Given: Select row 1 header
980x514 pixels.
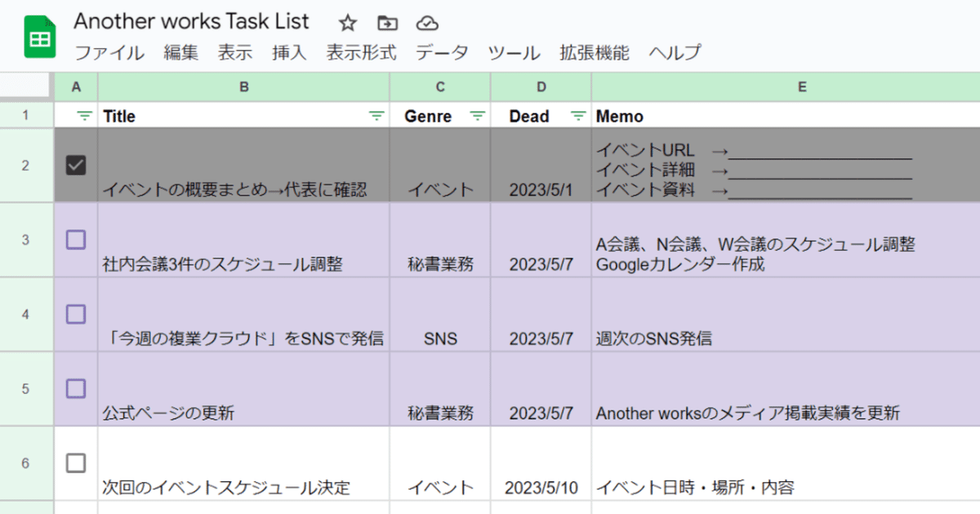Looking at the screenshot, I should (x=26, y=115).
